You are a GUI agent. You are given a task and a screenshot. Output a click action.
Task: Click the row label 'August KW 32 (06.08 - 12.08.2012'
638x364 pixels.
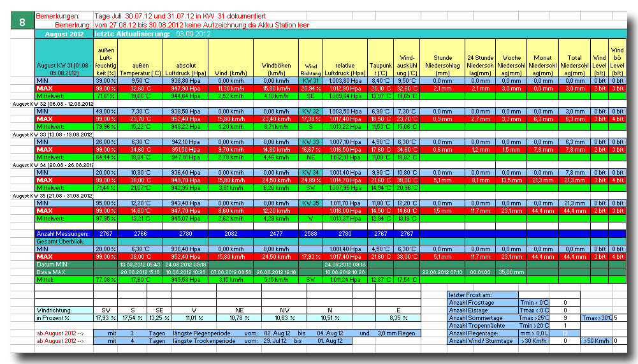click(x=52, y=104)
